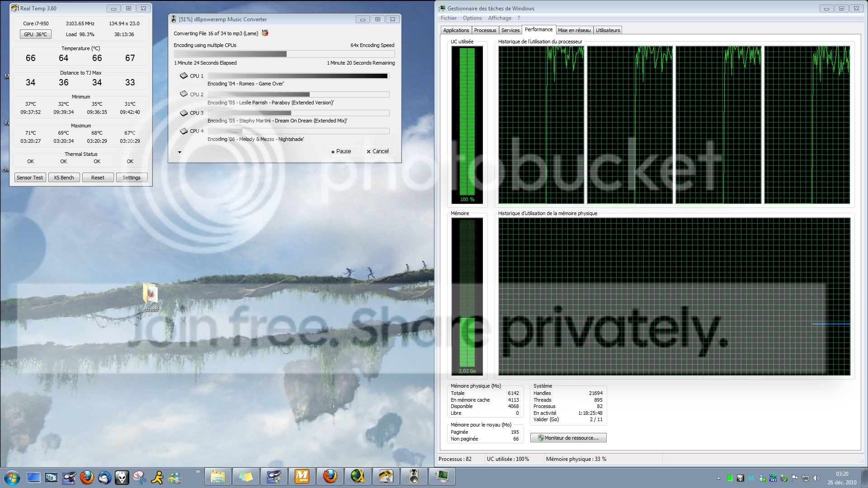This screenshot has width=868, height=488.
Task: Open the Fichier menu in Task Manager
Action: click(448, 18)
